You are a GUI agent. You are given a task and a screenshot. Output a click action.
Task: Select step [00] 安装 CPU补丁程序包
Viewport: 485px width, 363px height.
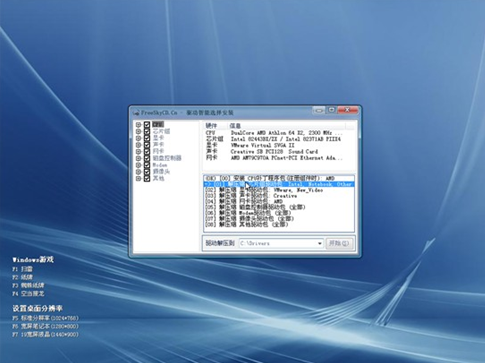pyautogui.click(x=279, y=178)
